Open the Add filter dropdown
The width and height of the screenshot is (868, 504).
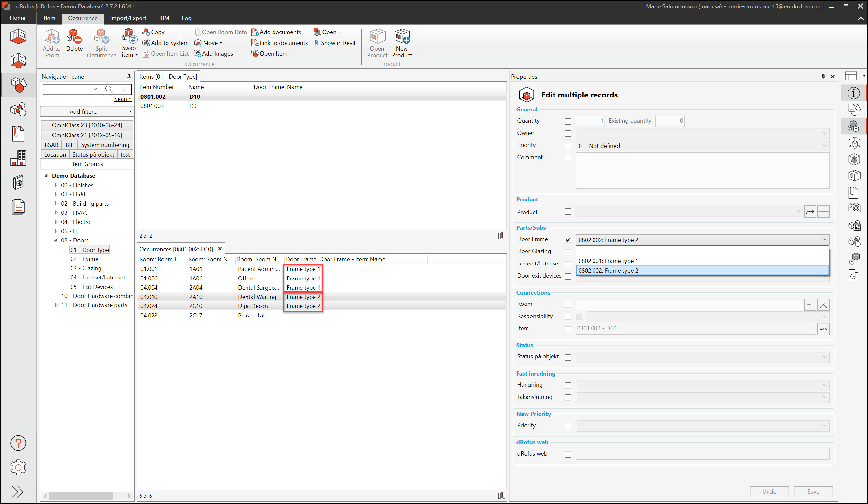[x=87, y=111]
